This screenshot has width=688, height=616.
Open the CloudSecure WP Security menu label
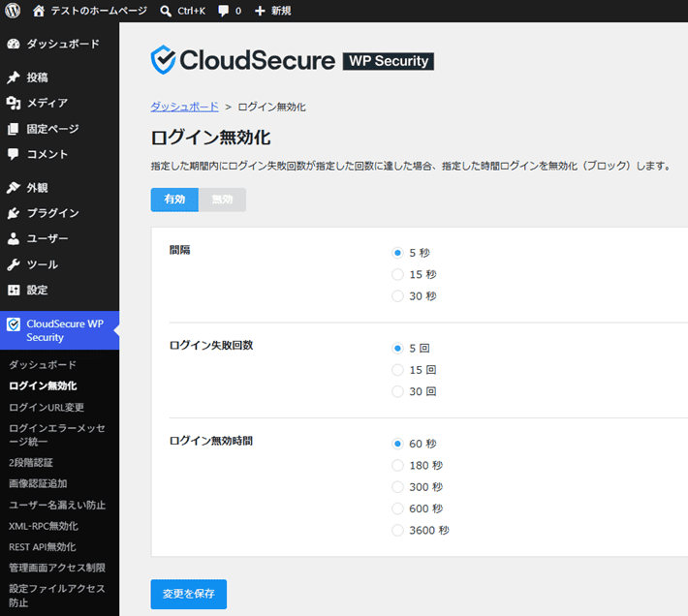pyautogui.click(x=65, y=330)
